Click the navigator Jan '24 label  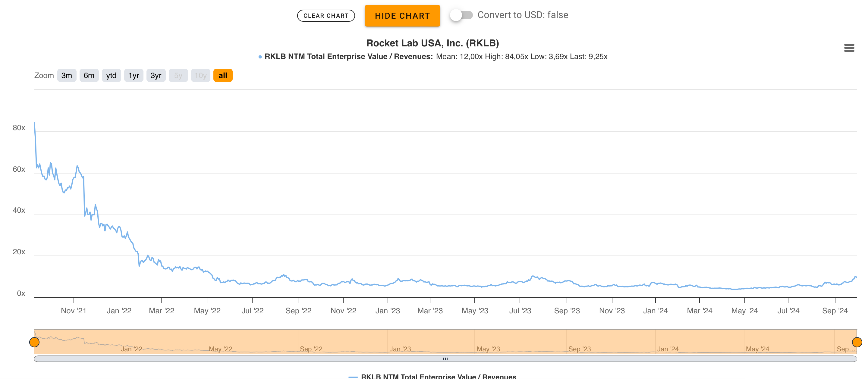coord(668,349)
